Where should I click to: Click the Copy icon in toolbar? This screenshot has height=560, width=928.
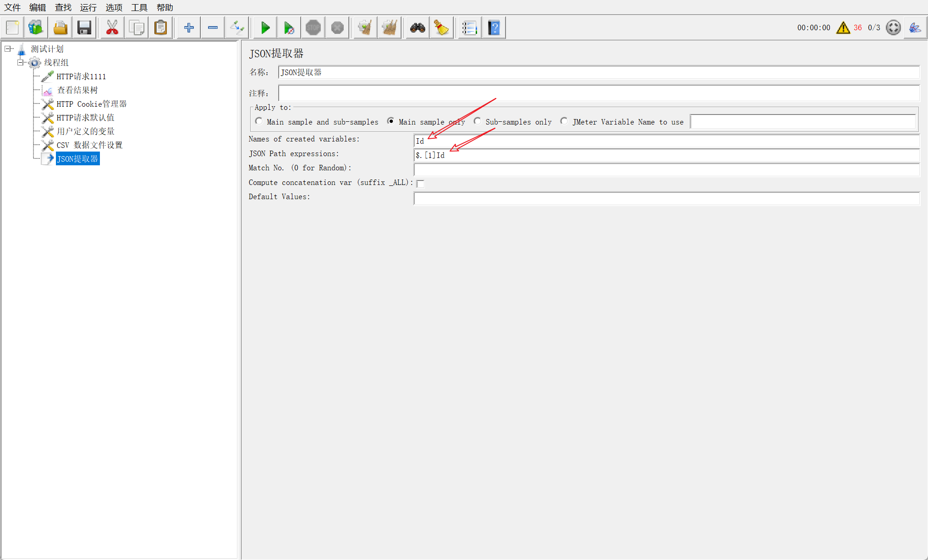pyautogui.click(x=136, y=28)
